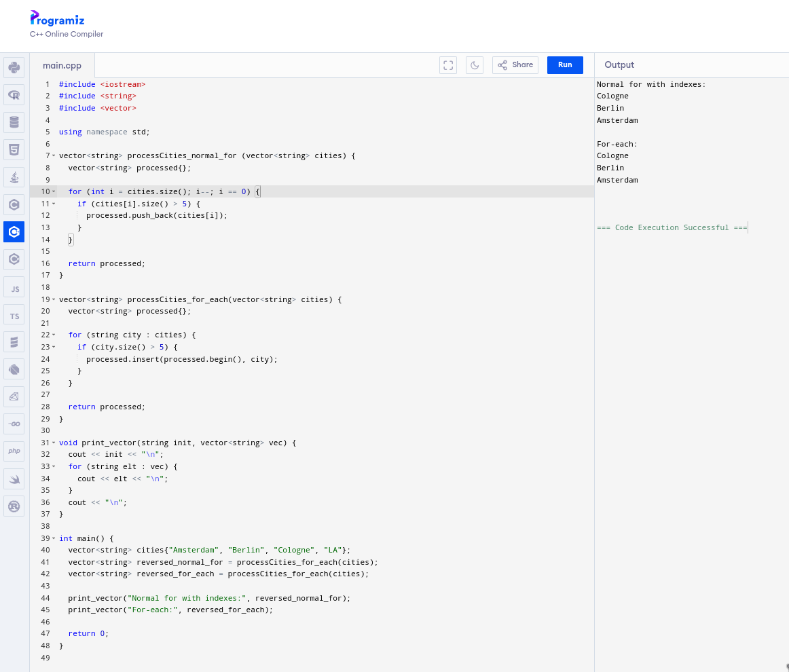Click the 'processed.insert(processed.begin(), city);' line
Screen dimensions: 789x672
(182, 359)
